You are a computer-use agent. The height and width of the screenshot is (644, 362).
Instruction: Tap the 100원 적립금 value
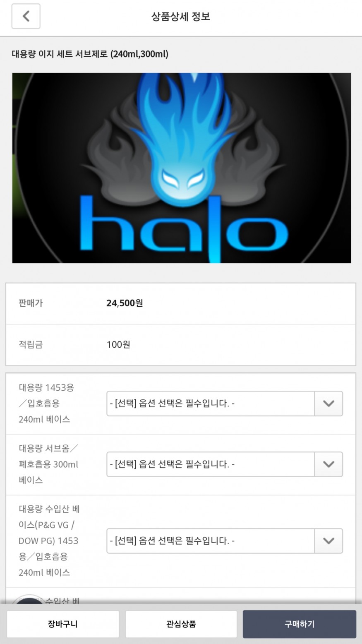click(118, 344)
